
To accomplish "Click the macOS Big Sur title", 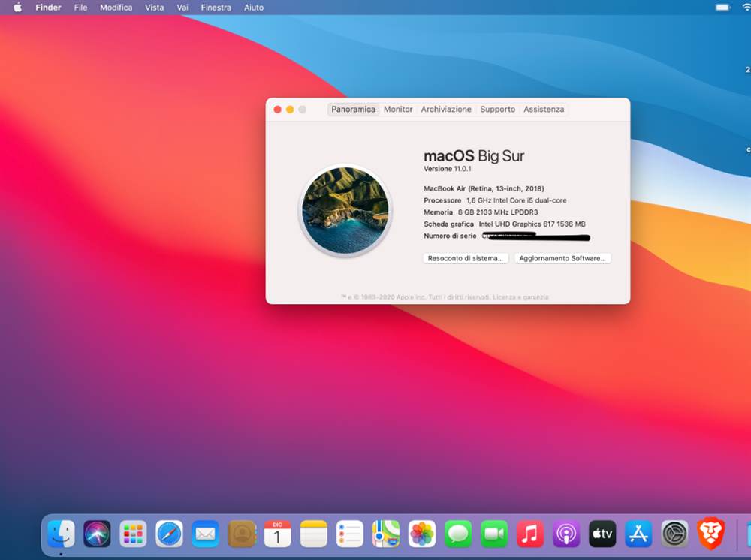I will click(x=474, y=156).
